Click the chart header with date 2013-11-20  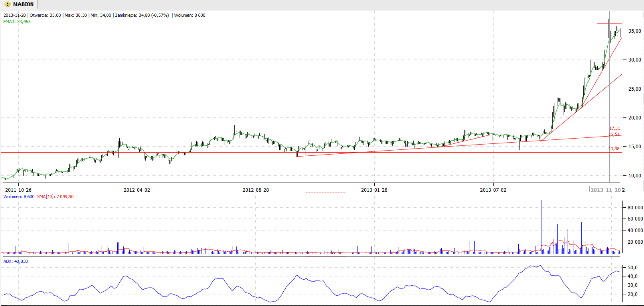point(104,15)
